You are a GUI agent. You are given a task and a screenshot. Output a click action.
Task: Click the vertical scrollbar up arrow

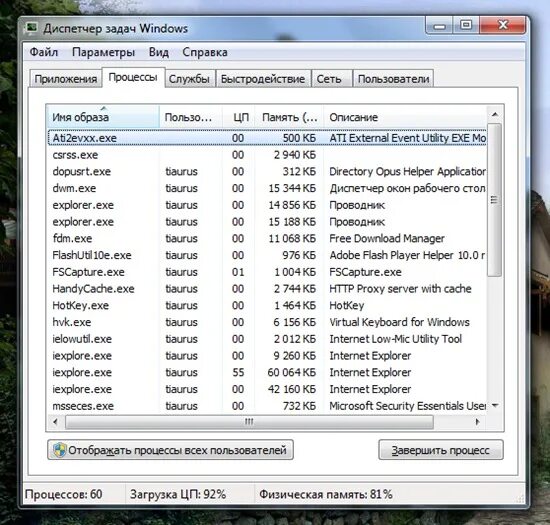click(495, 114)
